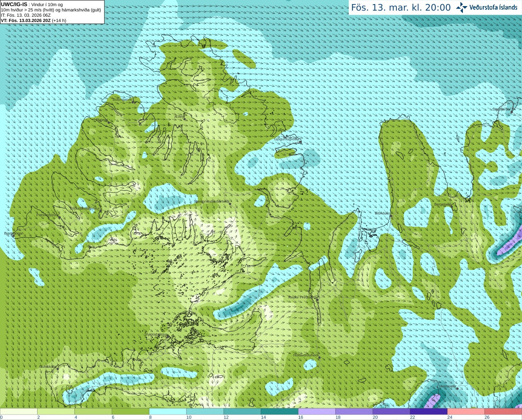The width and height of the screenshot is (522, 420).
Task: Click the 20–22 m/s purple swatch
Action: pyautogui.click(x=391, y=411)
